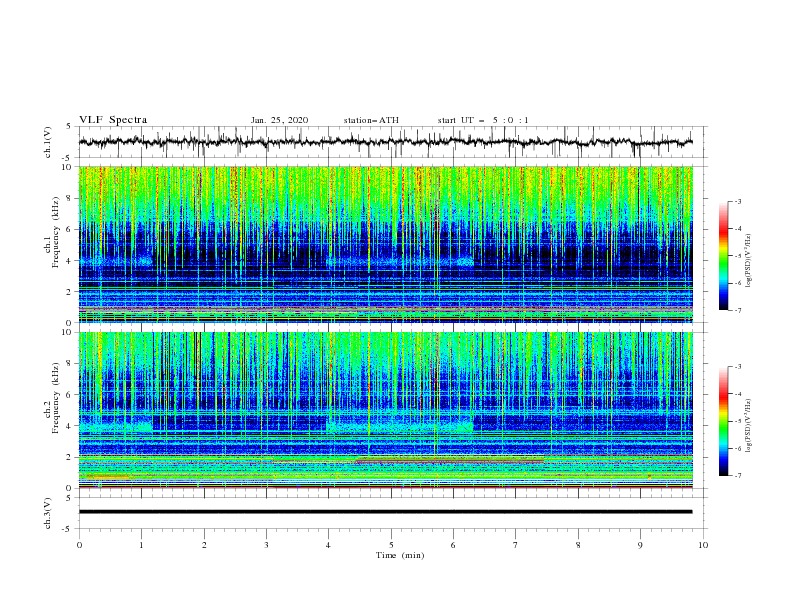Image resolution: width=792 pixels, height=612 pixels.
Task: Select the "start UT = 5 :0 :1" text
Action: point(483,120)
